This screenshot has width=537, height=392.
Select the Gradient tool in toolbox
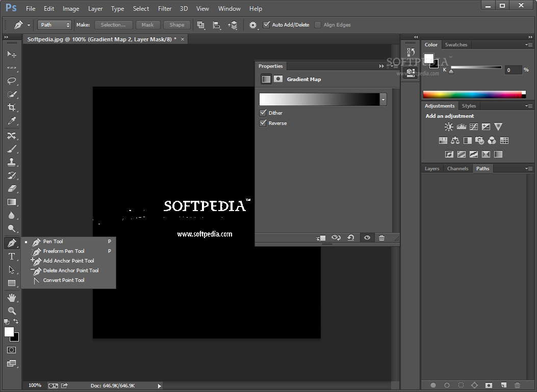point(12,202)
